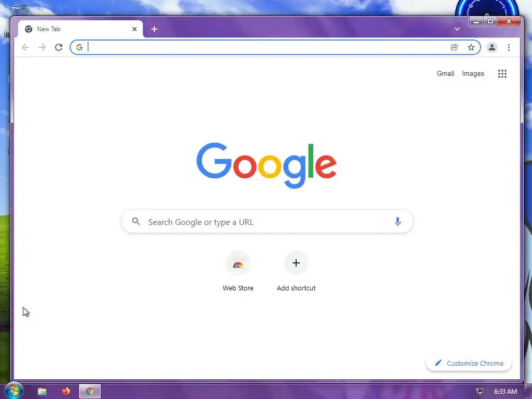Screen dimensions: 532x399
Task: Click the Show desktop strip on the taskbar
Action: tap(528, 392)
